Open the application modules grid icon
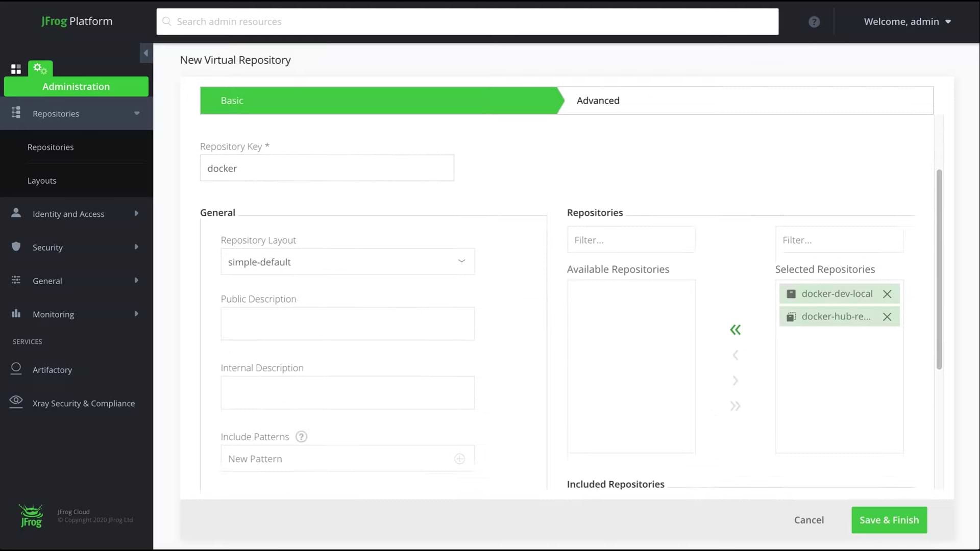Image resolution: width=980 pixels, height=551 pixels. click(15, 69)
